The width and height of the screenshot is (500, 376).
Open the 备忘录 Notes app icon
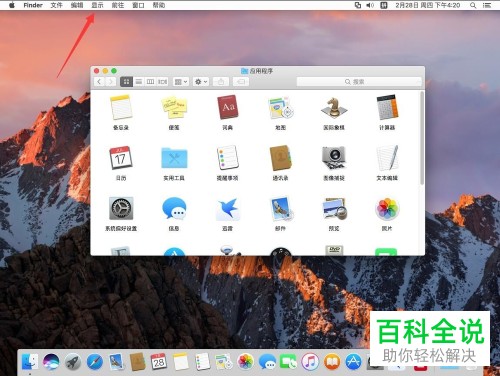(121, 107)
